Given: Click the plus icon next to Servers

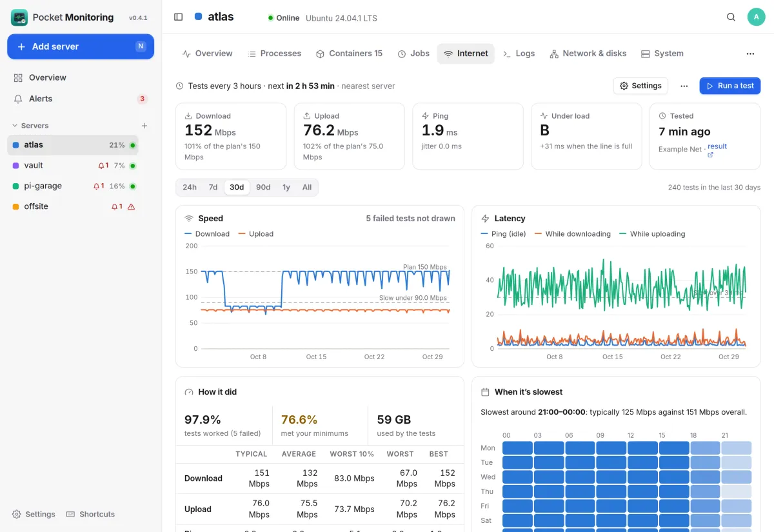Looking at the screenshot, I should (144, 126).
